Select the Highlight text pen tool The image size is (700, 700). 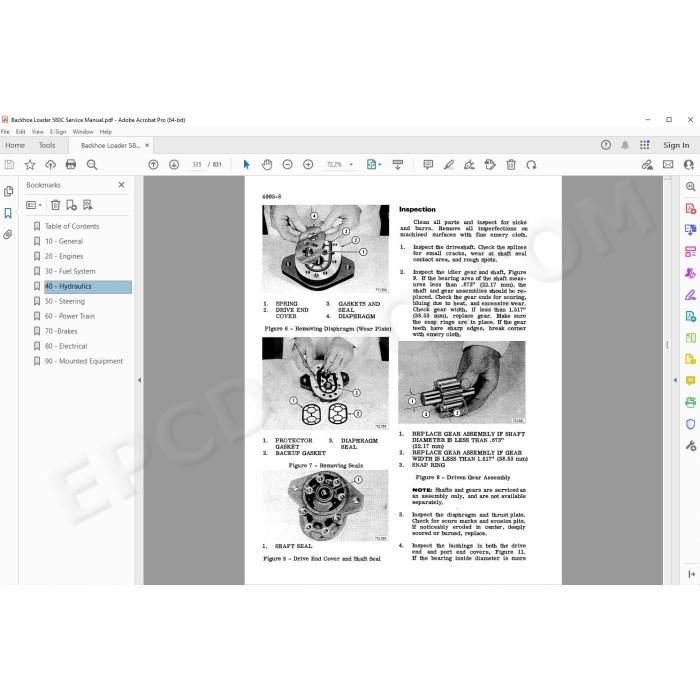pyautogui.click(x=449, y=165)
